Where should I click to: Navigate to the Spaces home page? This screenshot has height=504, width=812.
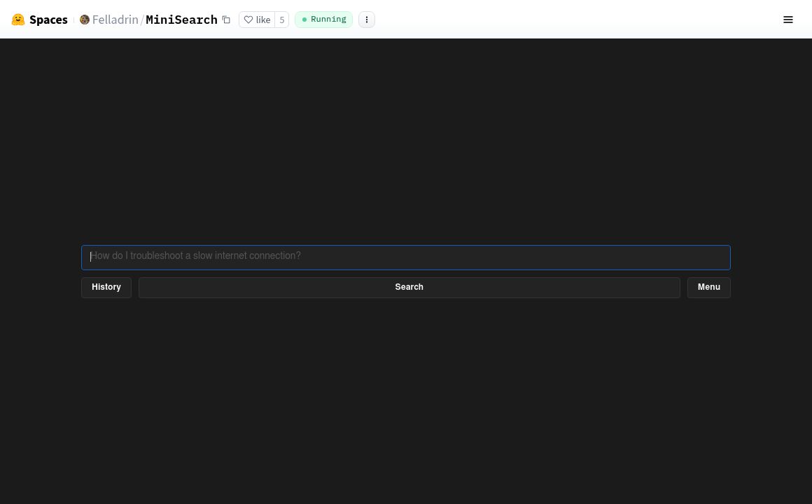pyautogui.click(x=48, y=20)
